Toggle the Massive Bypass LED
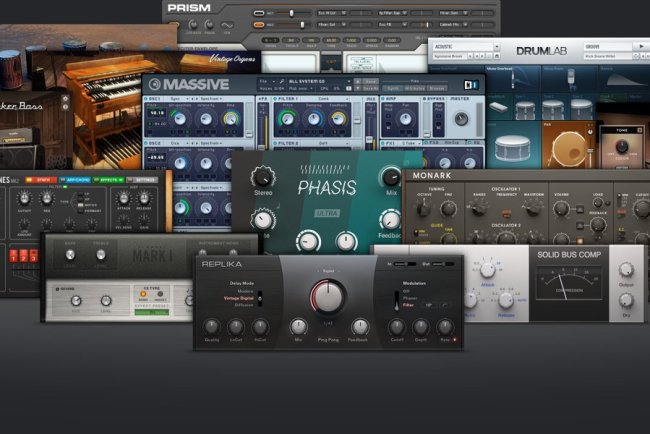Viewport: 650px width, 434px height. point(424,99)
